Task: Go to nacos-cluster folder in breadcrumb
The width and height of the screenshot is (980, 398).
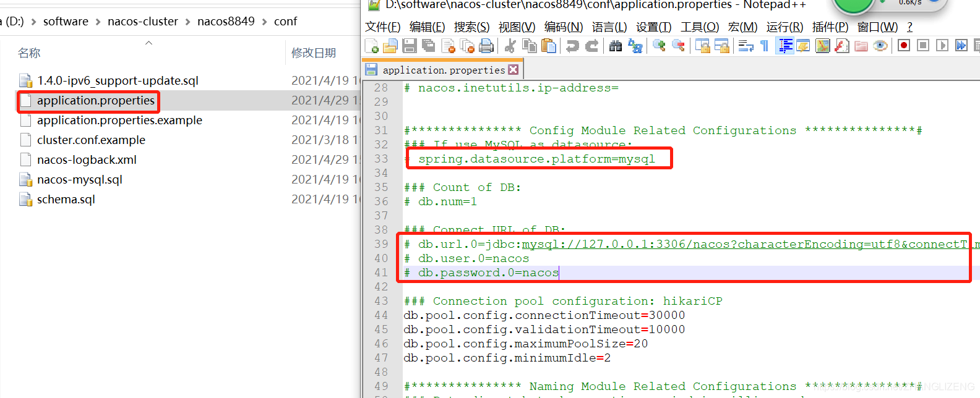Action: (x=143, y=21)
